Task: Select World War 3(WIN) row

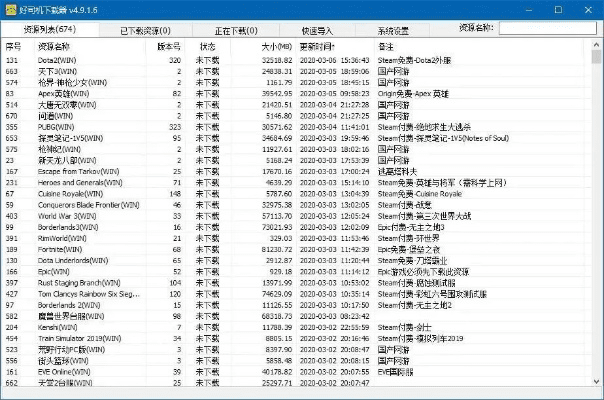Action: pyautogui.click(x=297, y=216)
